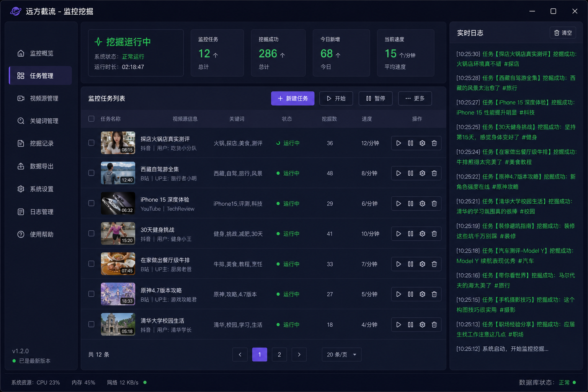Start the 西藏自驾游全集 task

pyautogui.click(x=399, y=173)
